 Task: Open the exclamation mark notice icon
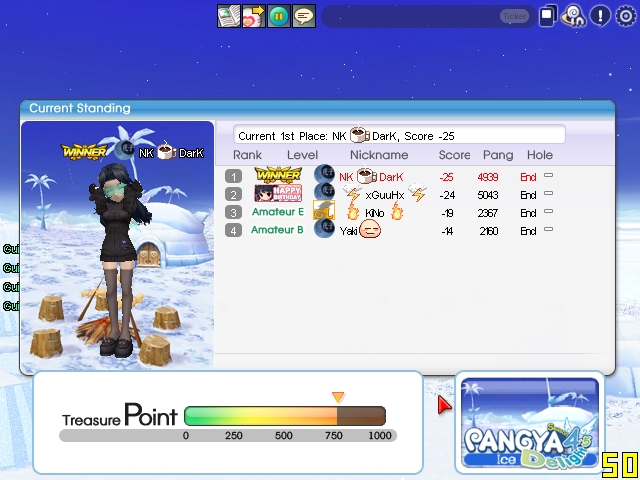click(600, 16)
